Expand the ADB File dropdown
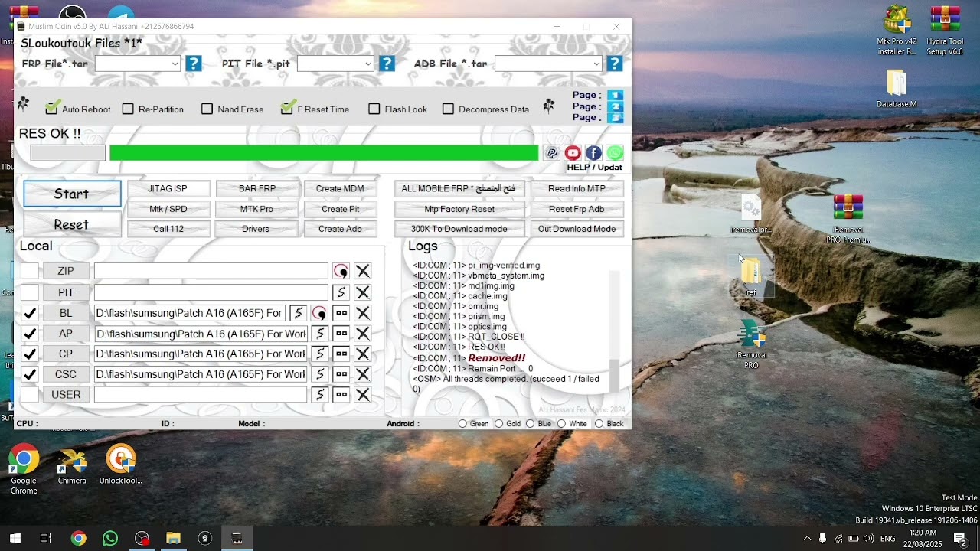 point(596,64)
